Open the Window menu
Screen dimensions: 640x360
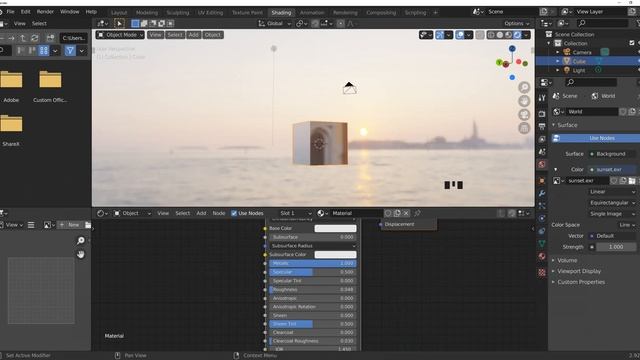[69, 12]
